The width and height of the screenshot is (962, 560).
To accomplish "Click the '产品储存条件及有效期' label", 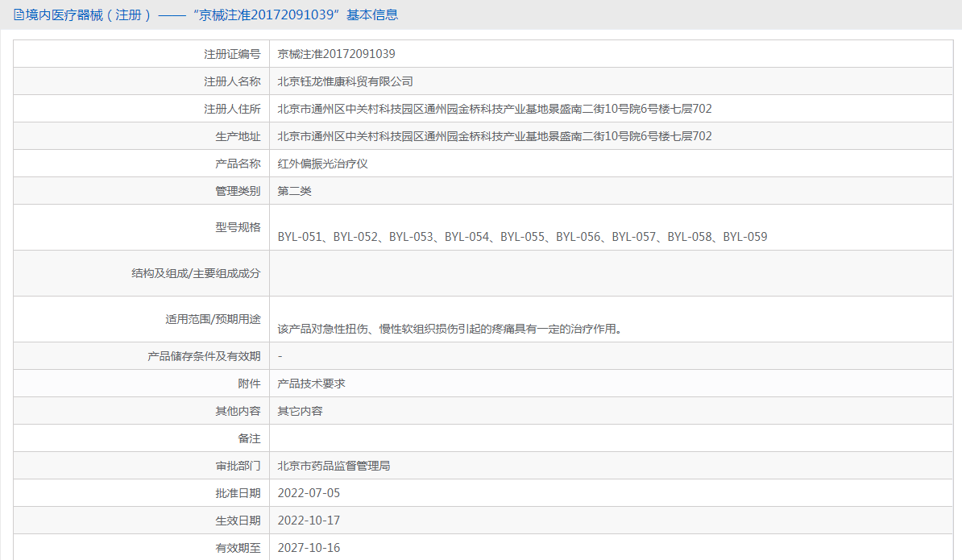I will point(204,356).
